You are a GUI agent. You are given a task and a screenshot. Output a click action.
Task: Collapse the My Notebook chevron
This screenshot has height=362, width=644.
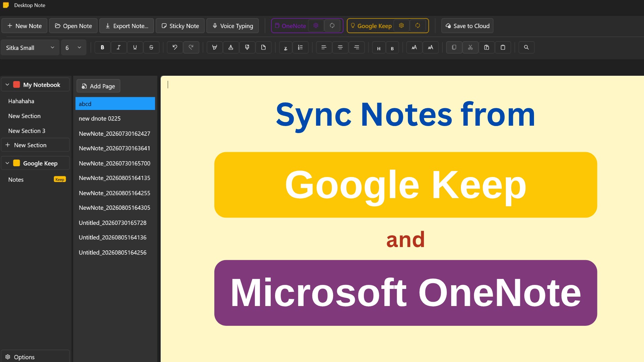click(7, 85)
